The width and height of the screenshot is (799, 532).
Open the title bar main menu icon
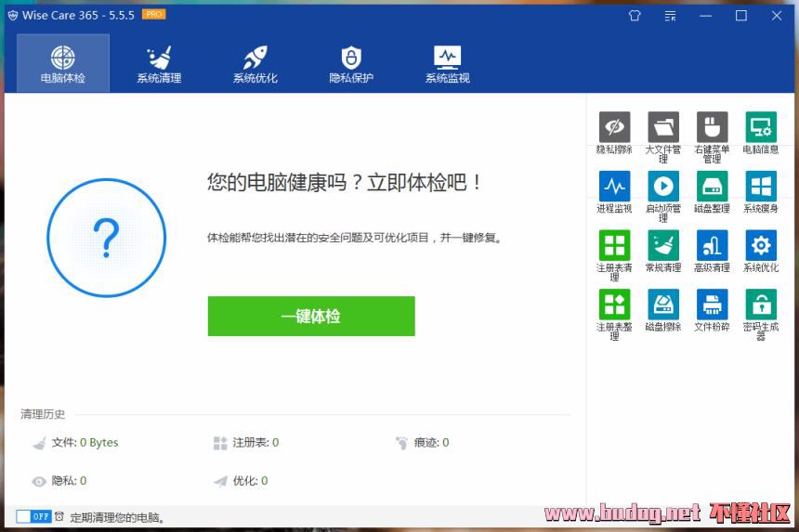pyautogui.click(x=671, y=16)
